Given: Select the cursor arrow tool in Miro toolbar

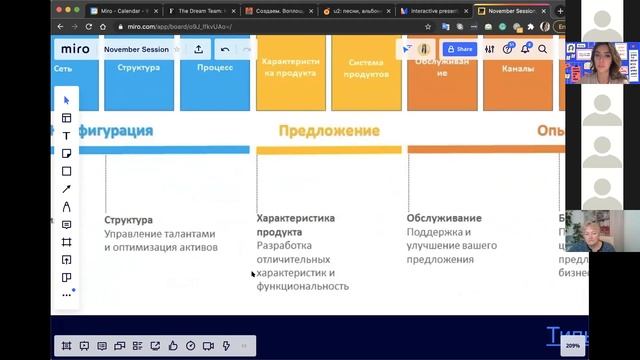Looking at the screenshot, I should click(67, 100).
